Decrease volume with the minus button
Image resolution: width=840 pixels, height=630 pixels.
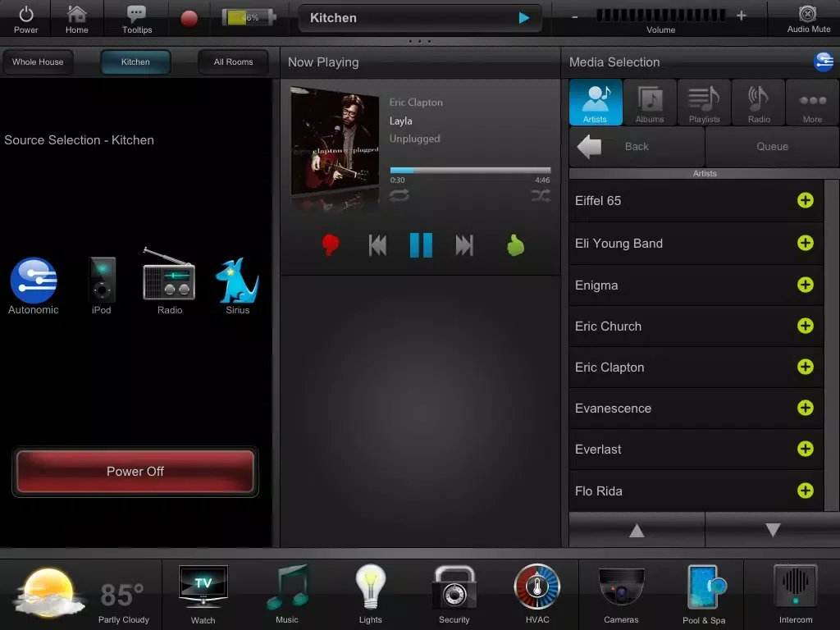(x=575, y=16)
